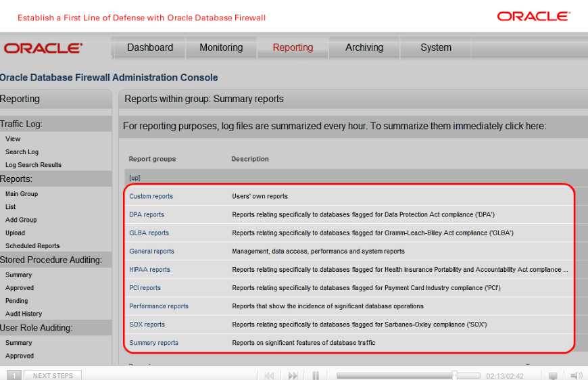
Task: Open Summary reports group
Action: [x=153, y=343]
